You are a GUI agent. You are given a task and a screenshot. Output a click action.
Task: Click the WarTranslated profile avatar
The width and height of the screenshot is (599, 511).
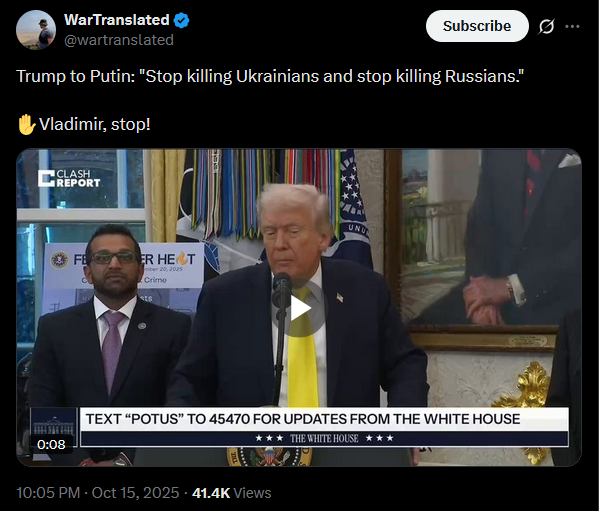click(36, 30)
